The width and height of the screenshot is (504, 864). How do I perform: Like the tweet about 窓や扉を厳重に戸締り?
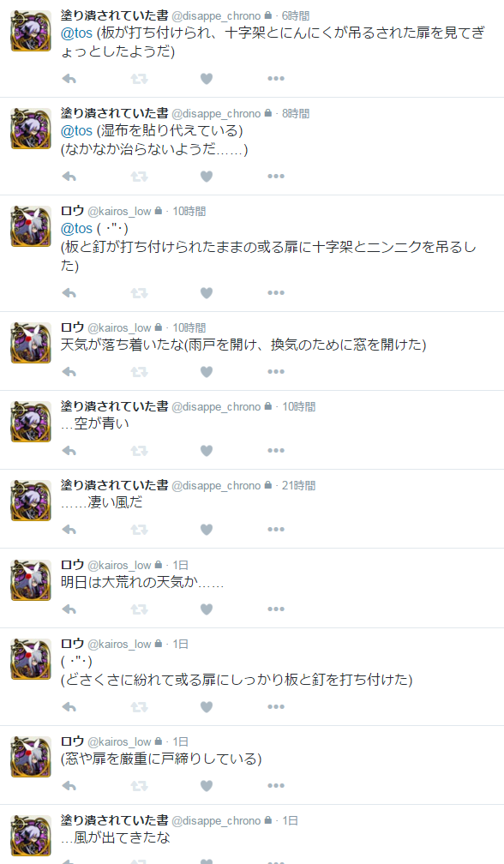pyautogui.click(x=207, y=786)
